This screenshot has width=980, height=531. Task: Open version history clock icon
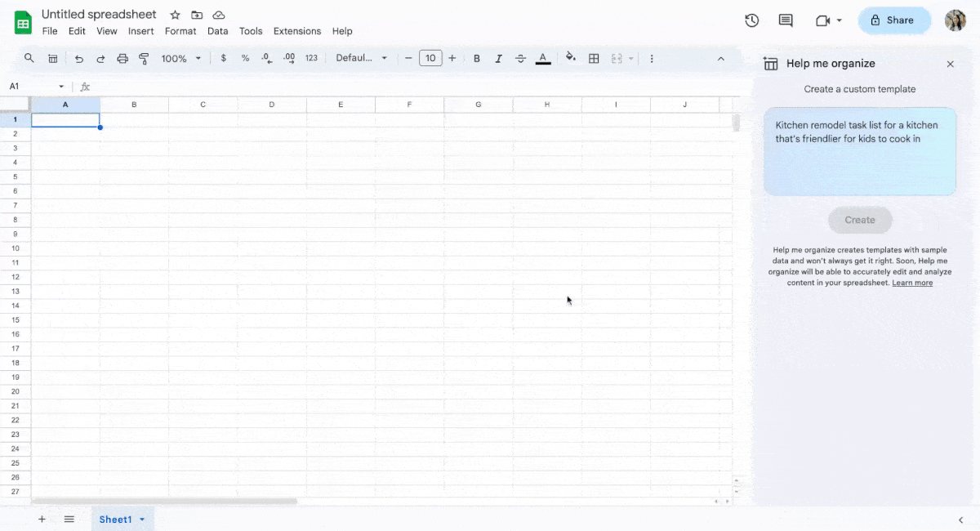pyautogui.click(x=752, y=20)
